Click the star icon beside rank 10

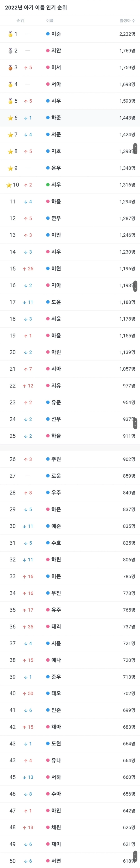click(x=9, y=185)
